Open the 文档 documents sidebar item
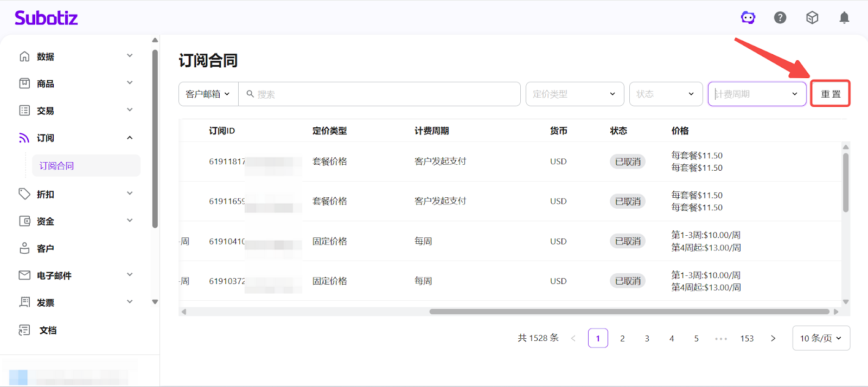This screenshot has width=868, height=387. point(47,330)
